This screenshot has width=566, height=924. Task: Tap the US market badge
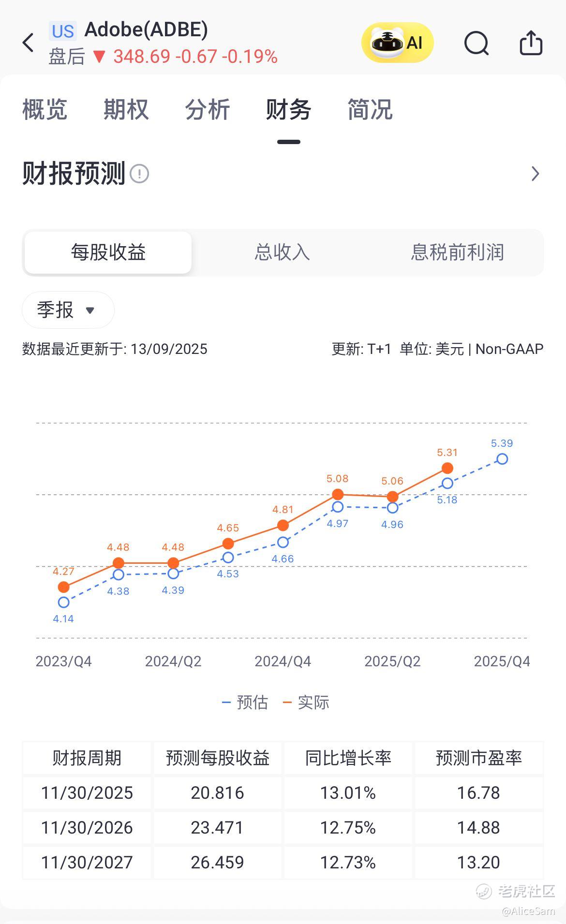[x=63, y=31]
